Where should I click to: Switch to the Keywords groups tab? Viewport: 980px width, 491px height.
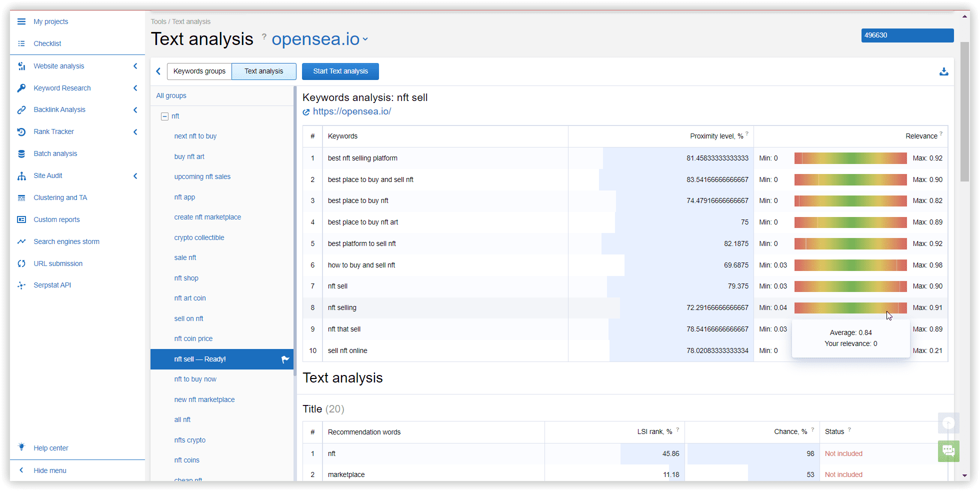coord(199,71)
